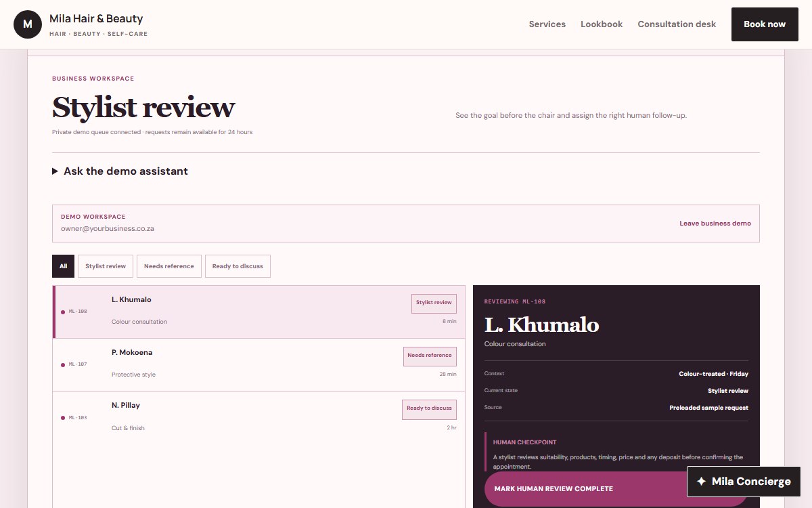Click the 28 min wait time
This screenshot has height=508, width=812.
[x=448, y=375]
